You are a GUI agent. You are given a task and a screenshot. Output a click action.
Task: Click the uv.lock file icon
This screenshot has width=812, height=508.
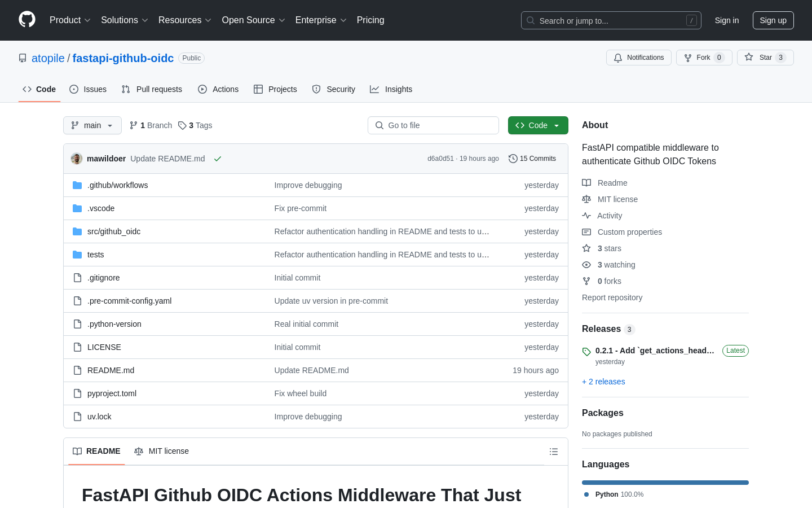point(77,417)
